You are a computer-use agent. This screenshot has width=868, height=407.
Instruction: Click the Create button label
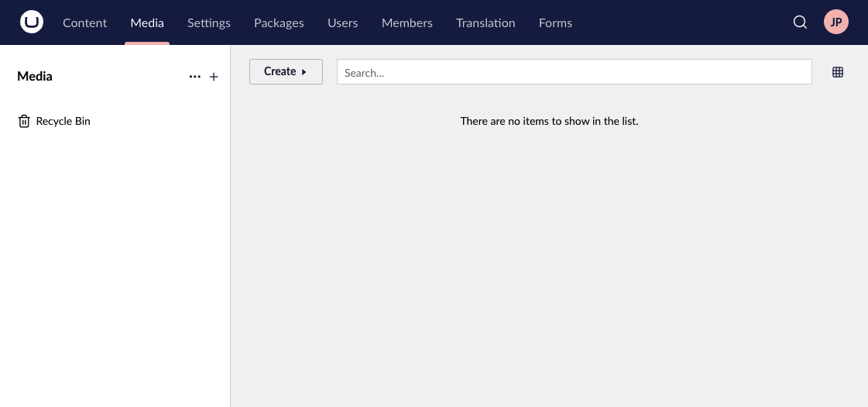[x=280, y=71]
